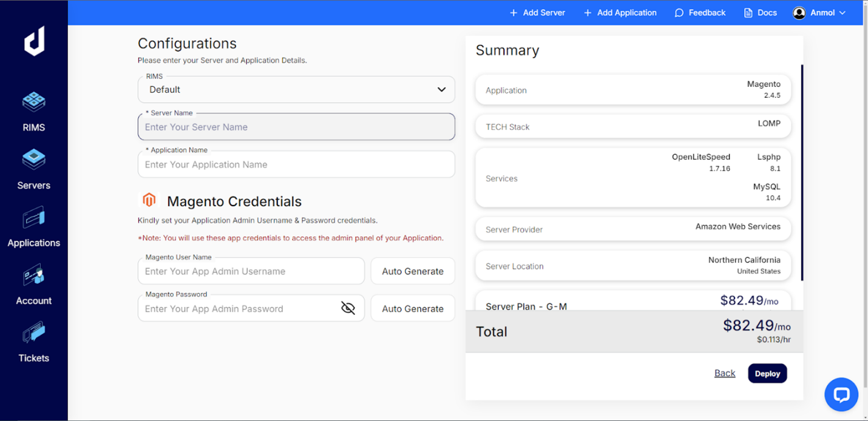Click the "OpenLiteSpeed" service name
Screen dimensions: 868x421
click(701, 157)
